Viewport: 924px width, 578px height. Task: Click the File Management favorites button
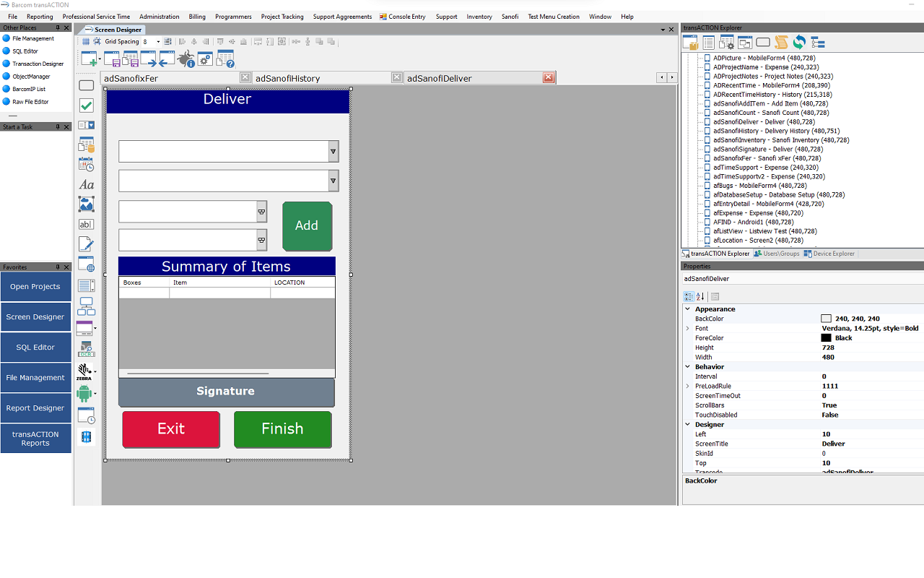[x=35, y=378]
